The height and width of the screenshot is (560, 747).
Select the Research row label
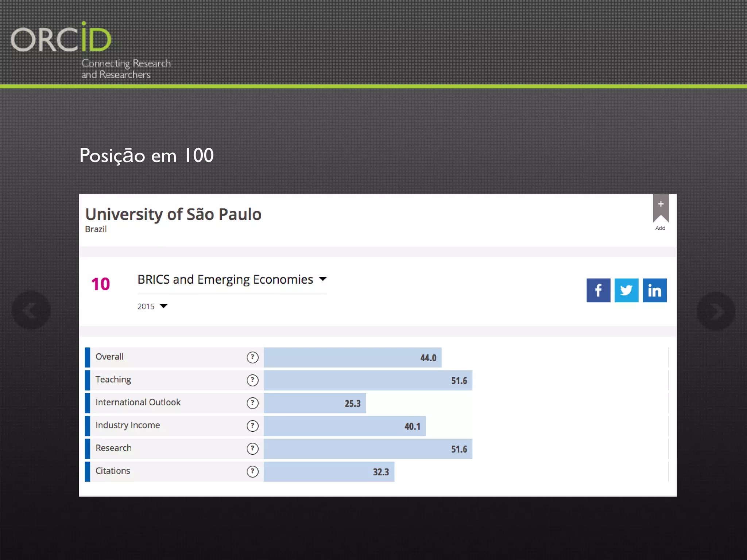point(113,448)
